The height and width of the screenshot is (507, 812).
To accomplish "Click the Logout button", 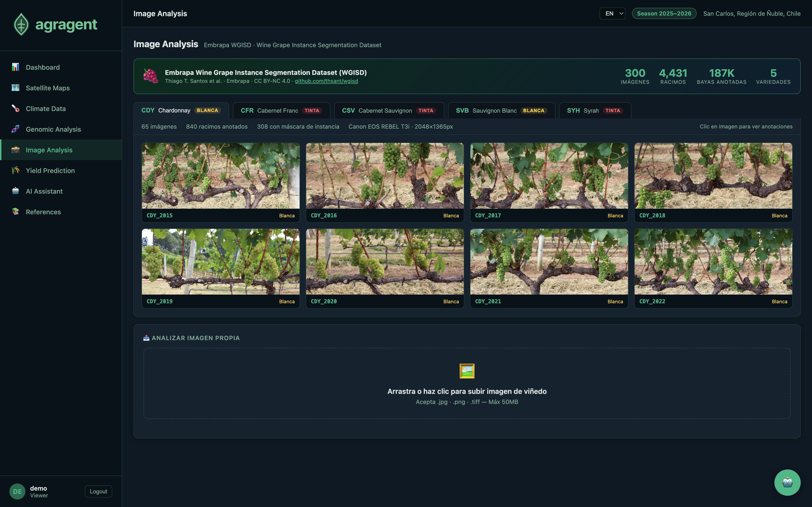I will pos(98,491).
